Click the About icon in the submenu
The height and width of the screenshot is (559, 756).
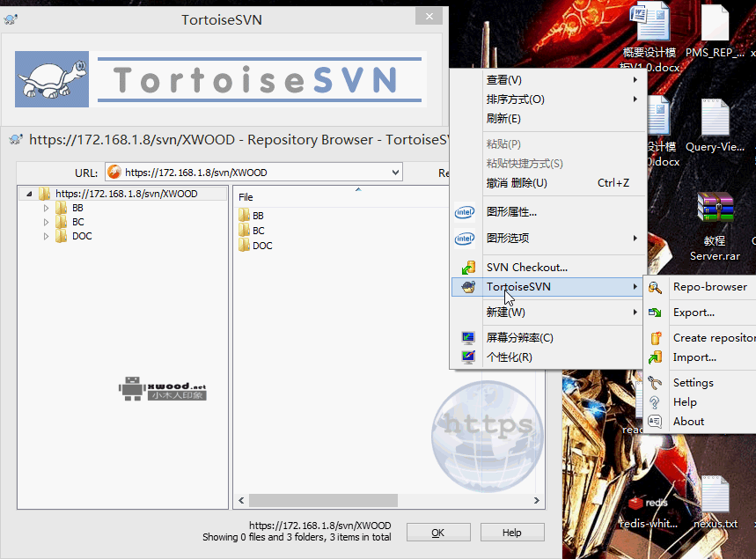click(x=655, y=422)
